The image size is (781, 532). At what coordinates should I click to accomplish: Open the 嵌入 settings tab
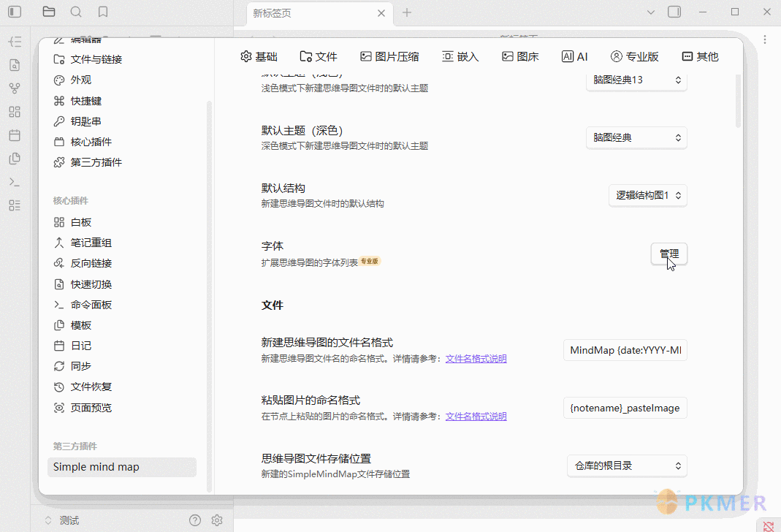click(460, 57)
